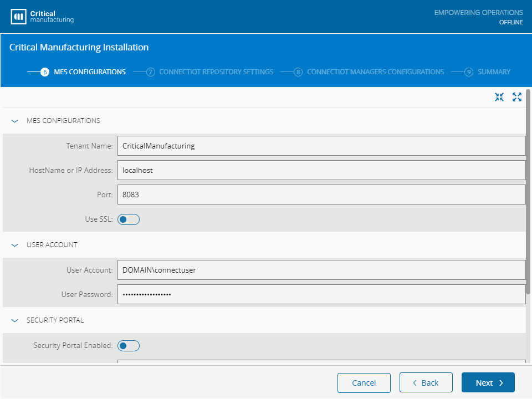Click the Security Portal Enabled label
The width and height of the screenshot is (532, 399).
point(73,345)
